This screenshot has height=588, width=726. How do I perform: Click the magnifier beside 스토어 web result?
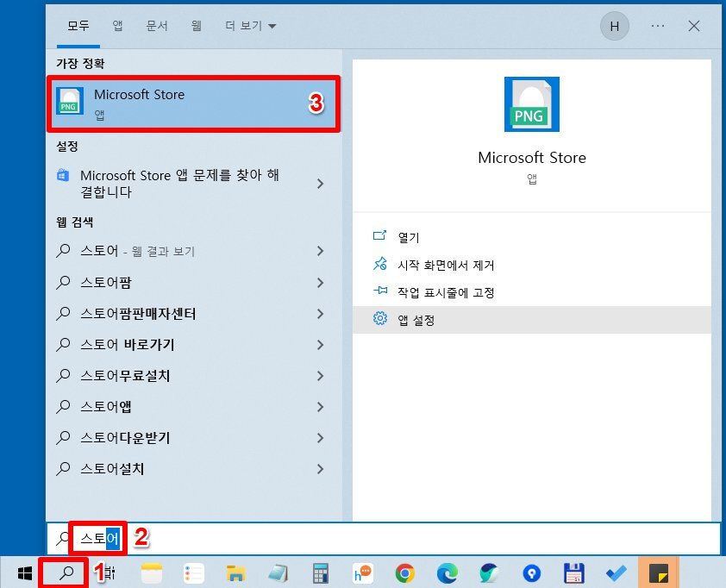tap(63, 251)
